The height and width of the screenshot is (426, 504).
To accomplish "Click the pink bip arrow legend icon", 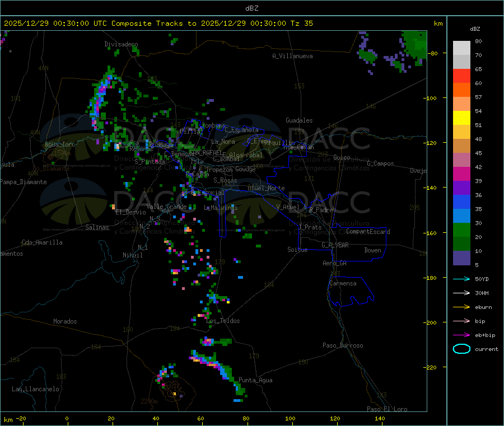I will coord(461,321).
